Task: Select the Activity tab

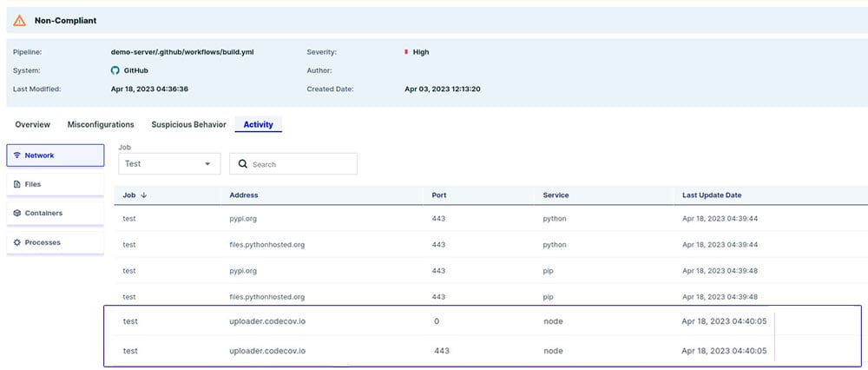Action: 259,124
